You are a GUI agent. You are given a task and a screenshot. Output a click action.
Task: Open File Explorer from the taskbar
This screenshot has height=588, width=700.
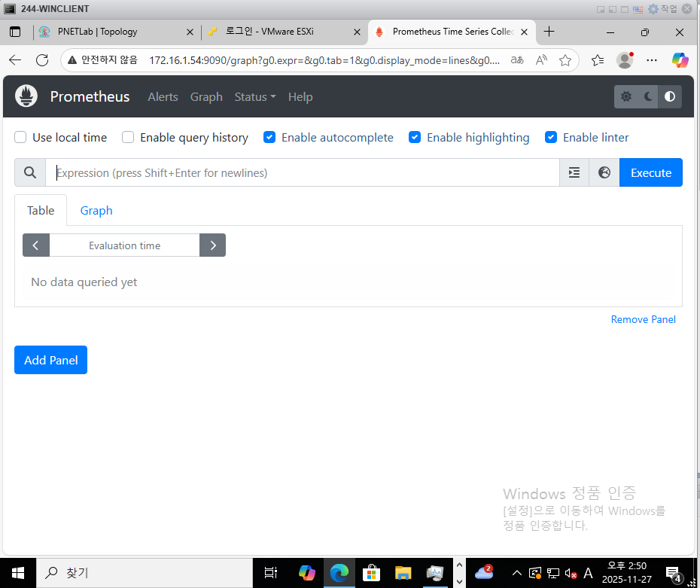[x=403, y=573]
